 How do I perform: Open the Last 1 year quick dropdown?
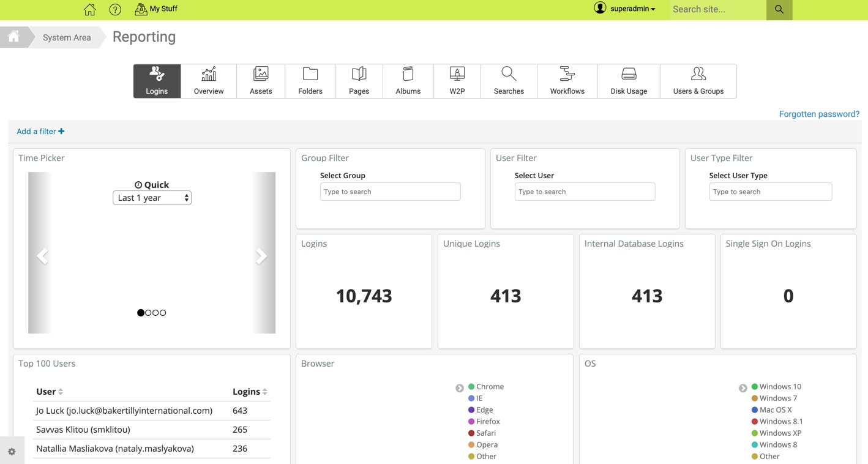(x=152, y=198)
